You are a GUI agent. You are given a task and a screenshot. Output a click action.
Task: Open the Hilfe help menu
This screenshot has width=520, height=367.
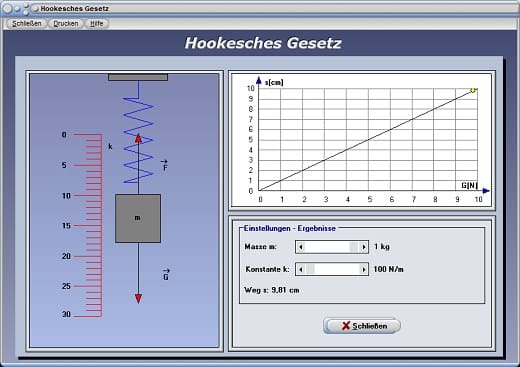tap(97, 24)
